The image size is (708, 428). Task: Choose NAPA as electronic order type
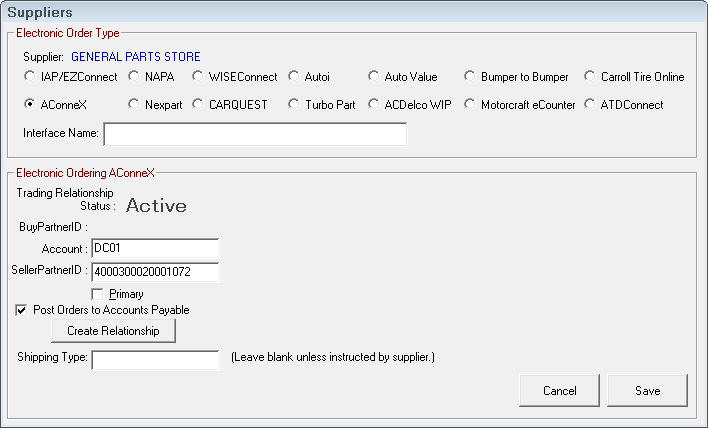(134, 77)
